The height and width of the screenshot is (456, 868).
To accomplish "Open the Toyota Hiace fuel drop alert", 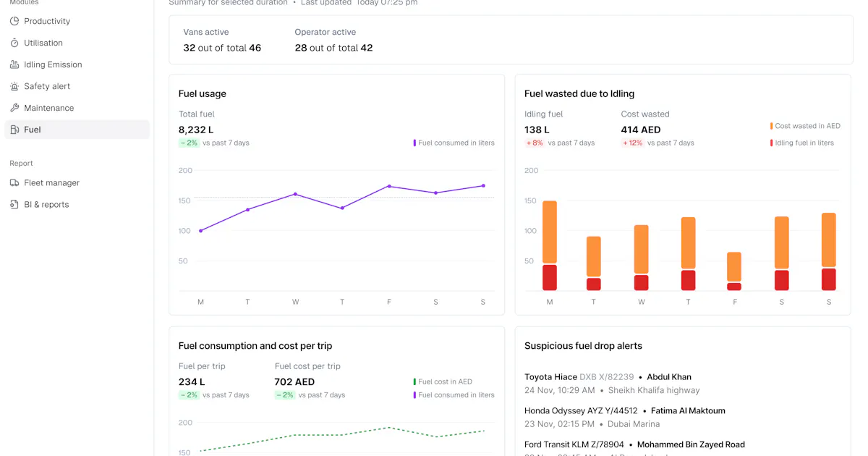I will (x=612, y=384).
